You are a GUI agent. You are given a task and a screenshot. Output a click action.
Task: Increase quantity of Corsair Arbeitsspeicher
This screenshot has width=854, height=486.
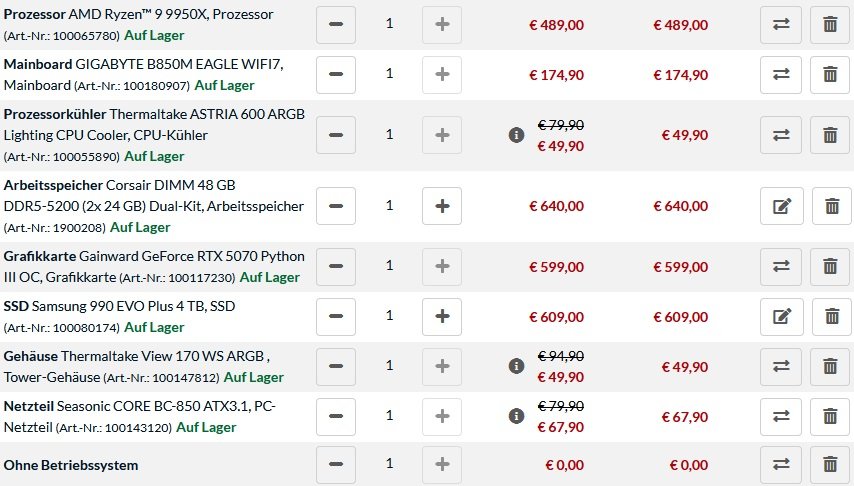(442, 206)
